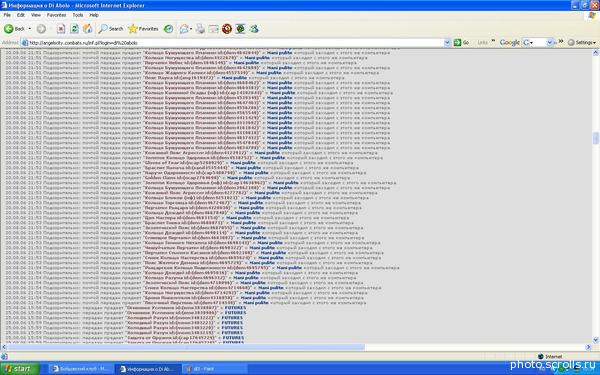Refresh the page with the Refresh icon
Image resolution: width=600 pixels, height=375 pixels.
[x=74, y=29]
